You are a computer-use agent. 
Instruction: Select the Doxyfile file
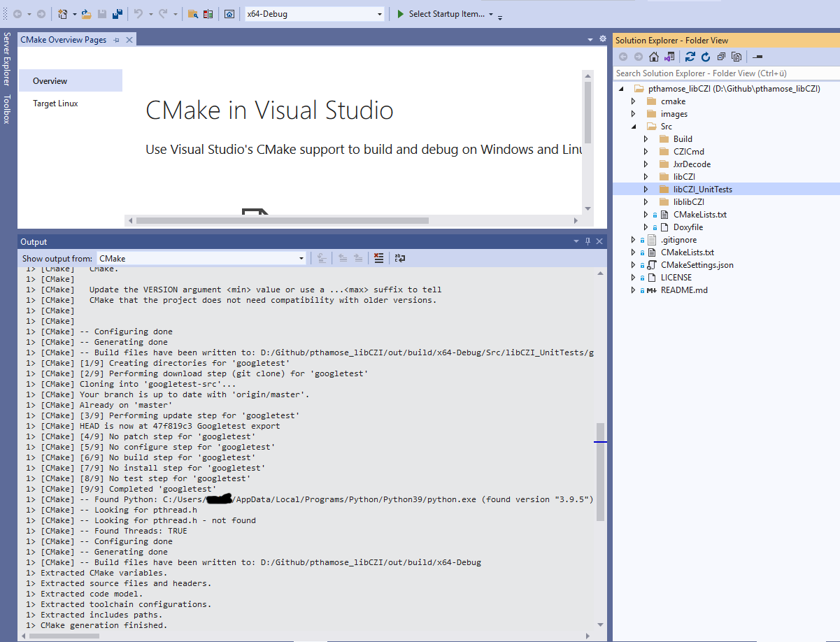click(x=688, y=227)
